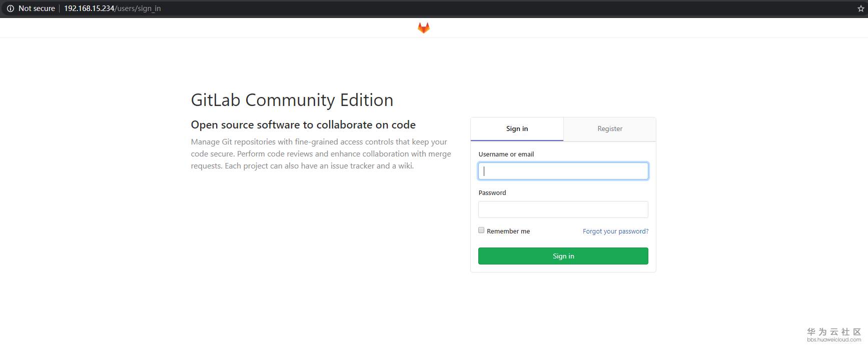
Task: Click the 'Remember me' label text
Action: 508,231
